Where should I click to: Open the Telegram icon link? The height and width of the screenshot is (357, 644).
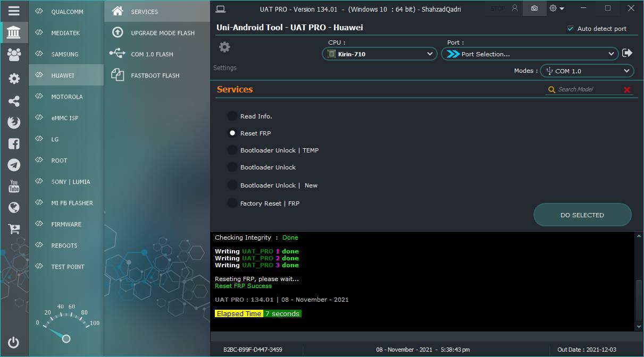(14, 165)
